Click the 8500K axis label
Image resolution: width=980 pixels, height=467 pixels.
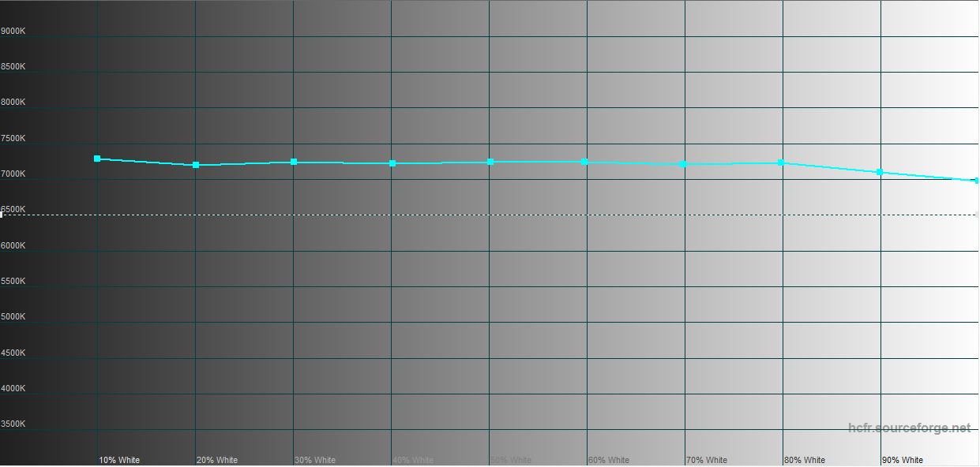(x=13, y=67)
